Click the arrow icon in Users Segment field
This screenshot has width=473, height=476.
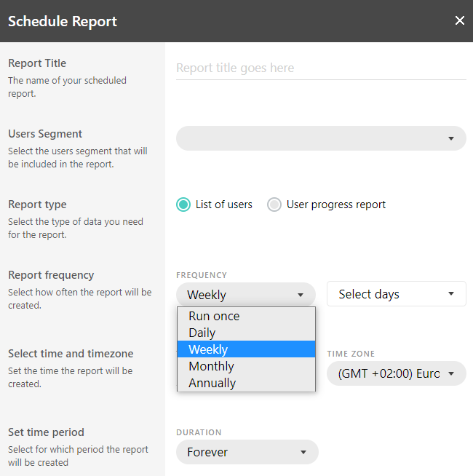coord(451,138)
